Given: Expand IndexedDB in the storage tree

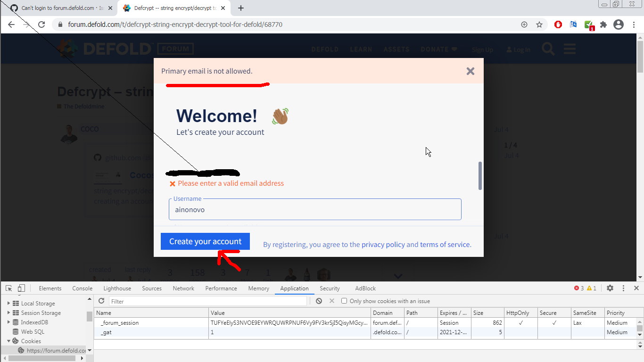Looking at the screenshot, I should pos(8,322).
